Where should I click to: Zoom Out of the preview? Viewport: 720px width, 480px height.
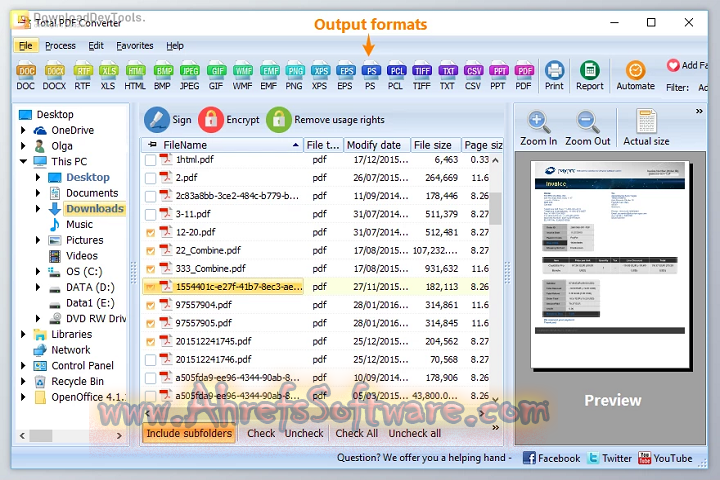click(587, 128)
